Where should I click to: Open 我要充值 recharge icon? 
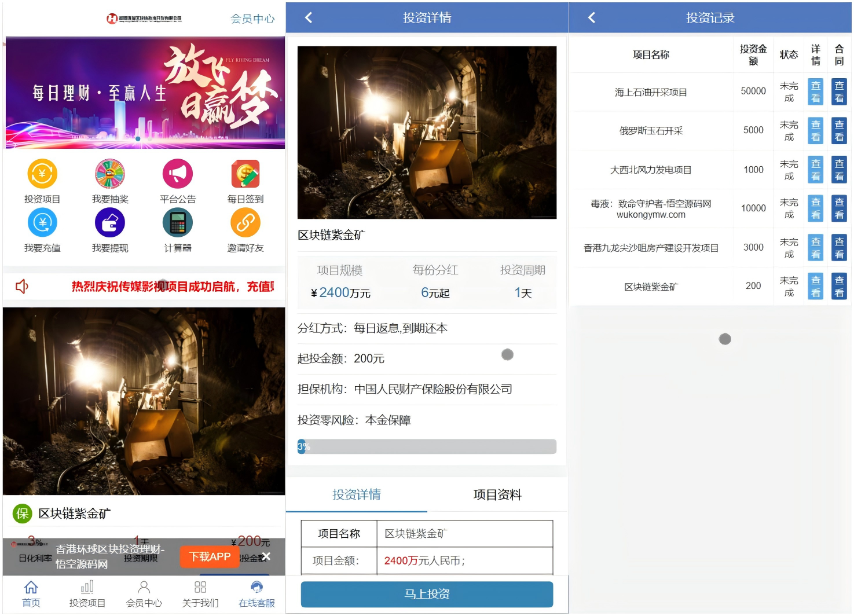point(42,223)
